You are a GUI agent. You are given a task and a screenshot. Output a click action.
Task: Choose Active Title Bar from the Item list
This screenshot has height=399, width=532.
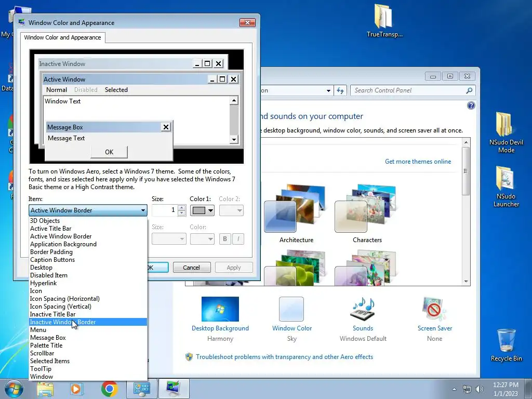click(88, 229)
